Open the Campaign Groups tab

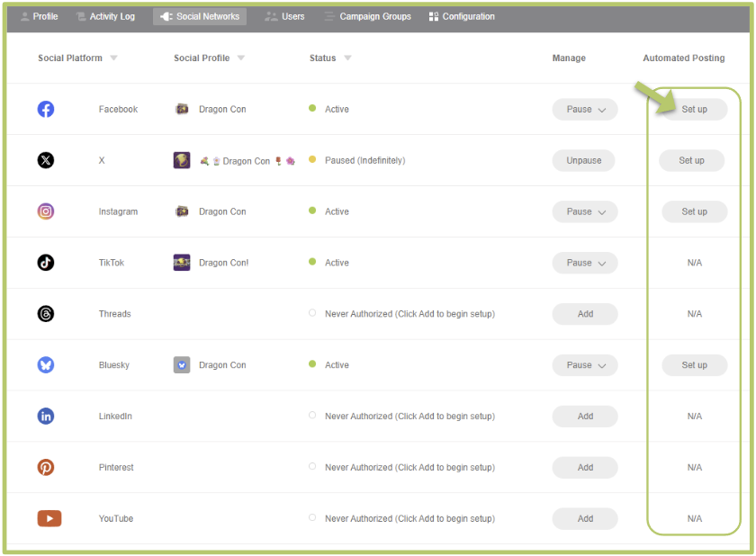tap(368, 16)
